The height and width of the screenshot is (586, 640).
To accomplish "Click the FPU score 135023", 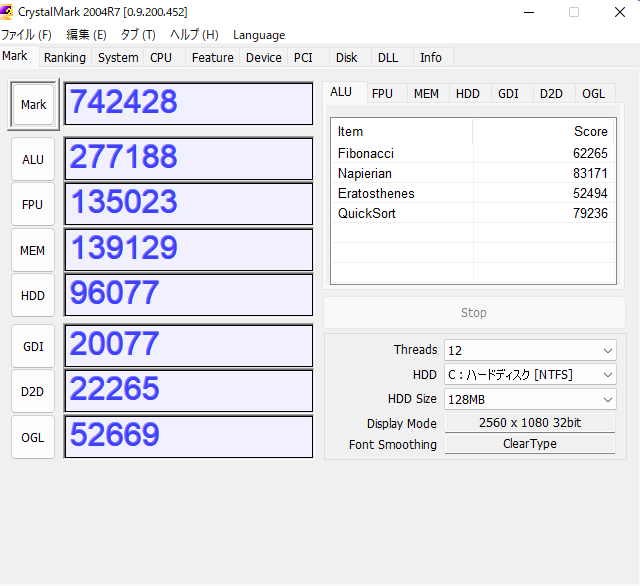I will [x=189, y=204].
